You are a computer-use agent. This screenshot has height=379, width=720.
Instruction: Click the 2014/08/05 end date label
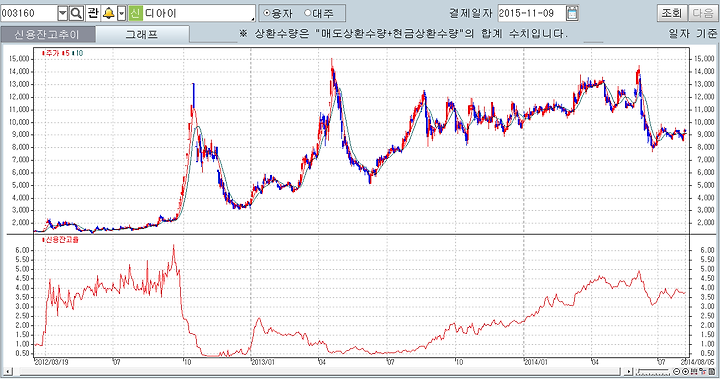(x=697, y=362)
